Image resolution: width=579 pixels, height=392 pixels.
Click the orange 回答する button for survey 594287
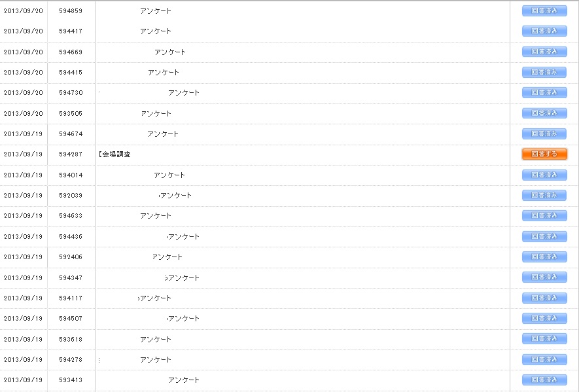coord(544,154)
